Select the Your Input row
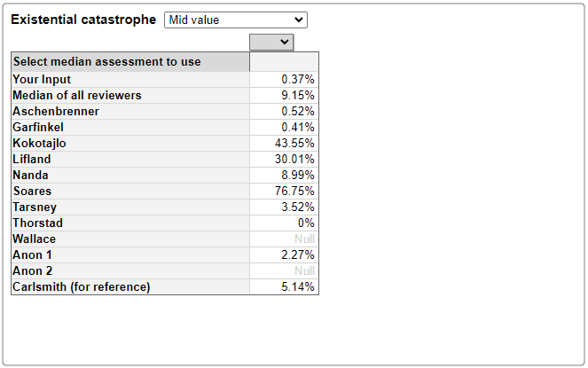Viewport: 588px width, 368px height. coord(165,80)
